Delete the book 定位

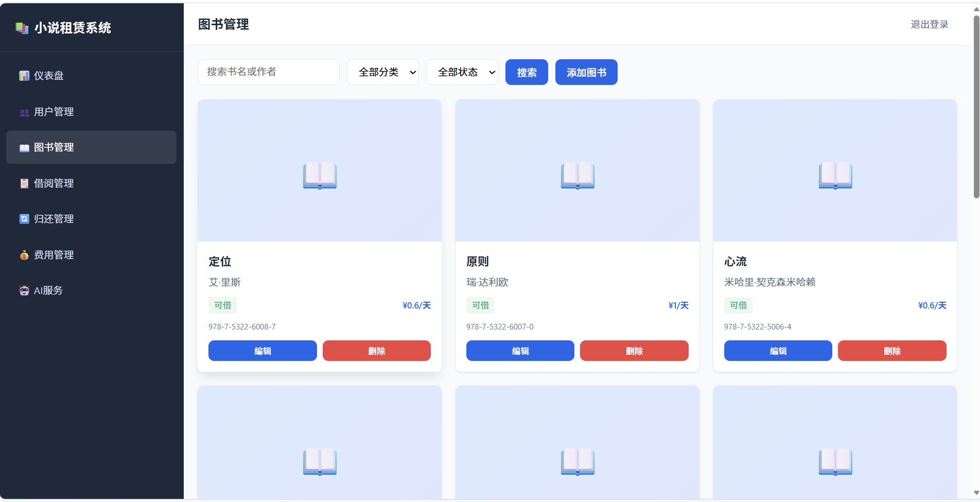coord(377,351)
